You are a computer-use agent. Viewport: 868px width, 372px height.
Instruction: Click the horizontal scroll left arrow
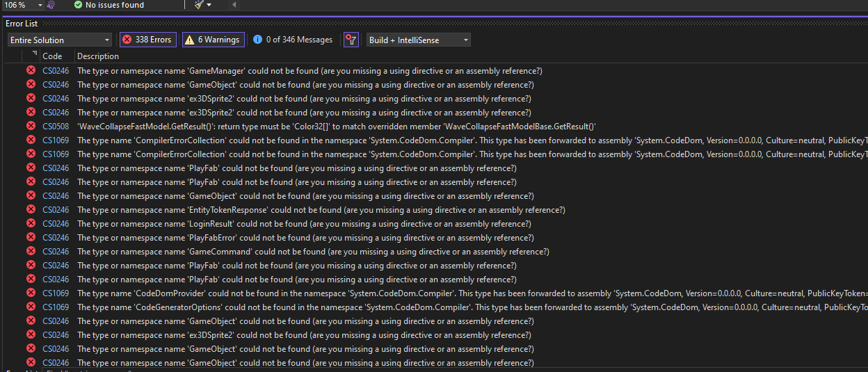[233, 5]
